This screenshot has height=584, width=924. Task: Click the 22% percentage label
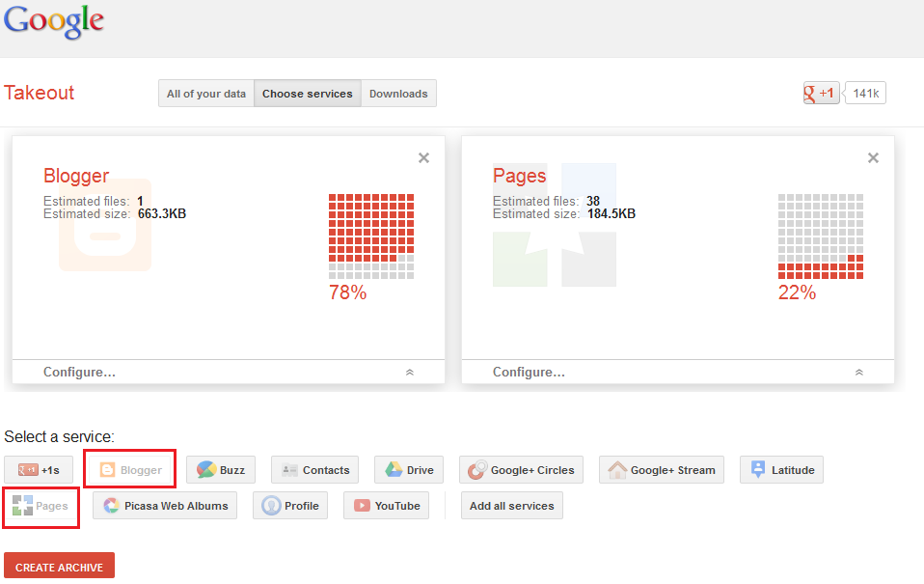click(798, 292)
